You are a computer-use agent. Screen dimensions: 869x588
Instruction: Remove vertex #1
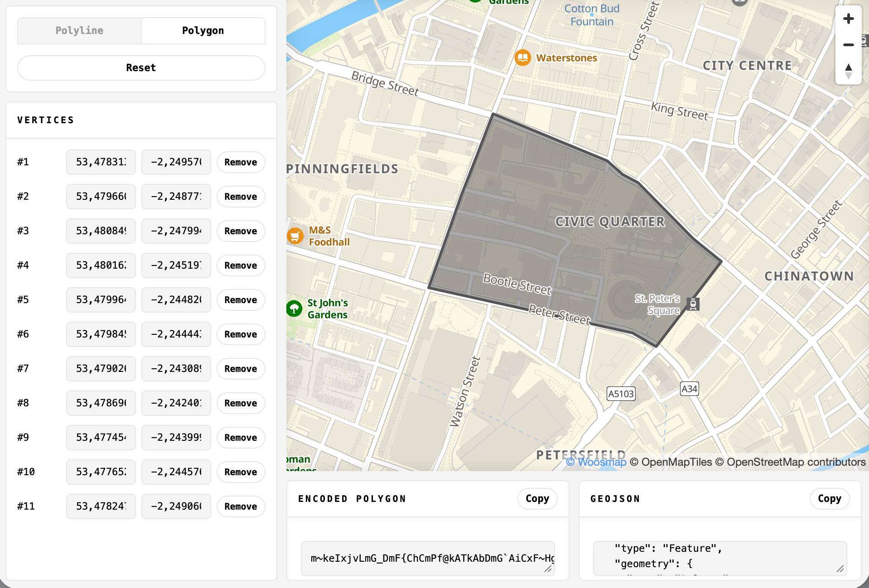pos(241,162)
